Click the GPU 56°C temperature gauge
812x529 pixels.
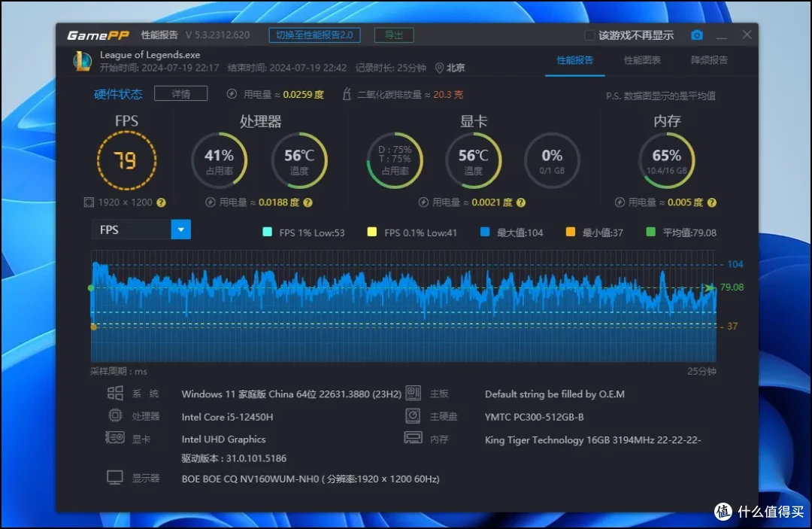474,160
